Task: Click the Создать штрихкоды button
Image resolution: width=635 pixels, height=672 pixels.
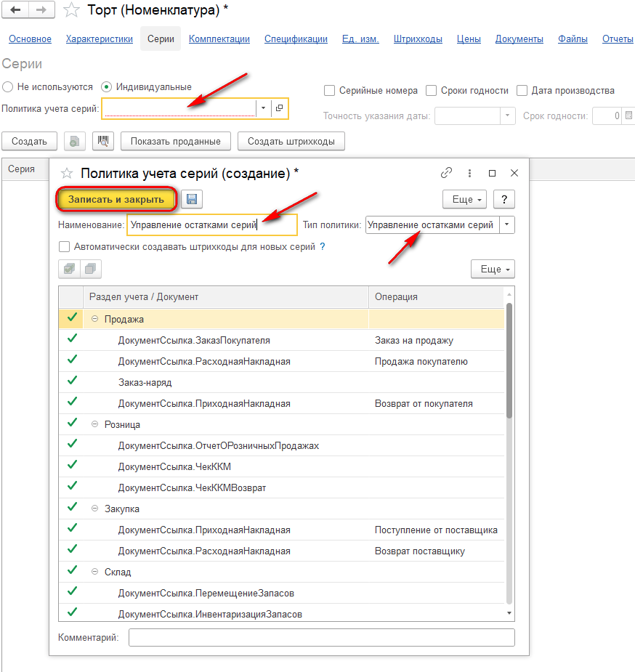Action: pos(291,141)
